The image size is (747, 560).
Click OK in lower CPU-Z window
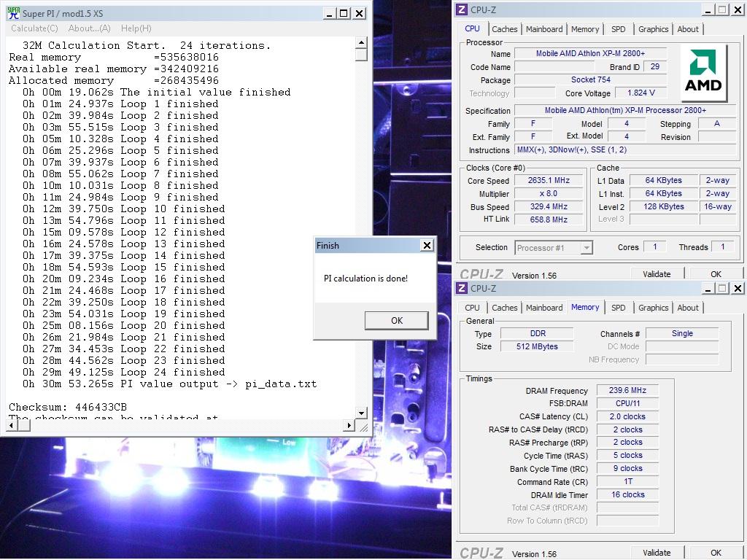tap(716, 553)
